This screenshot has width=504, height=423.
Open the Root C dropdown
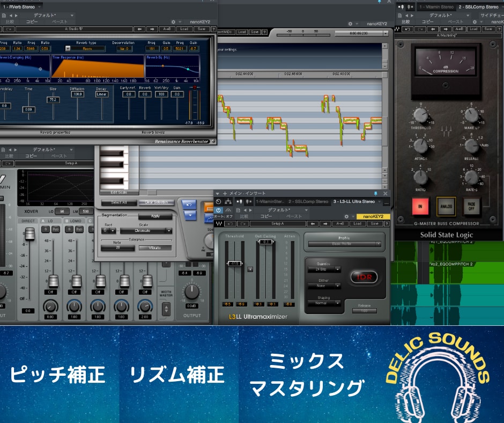(x=108, y=231)
